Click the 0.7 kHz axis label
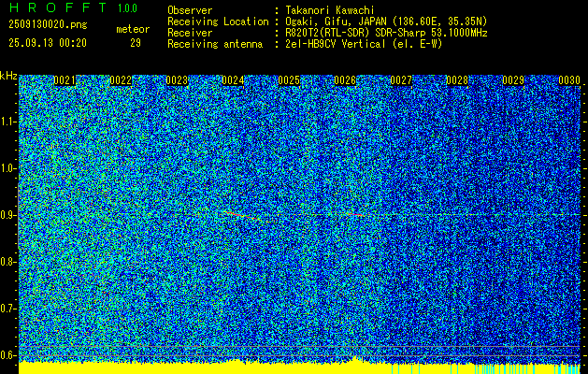The width and height of the screenshot is (588, 374). [x=7, y=309]
